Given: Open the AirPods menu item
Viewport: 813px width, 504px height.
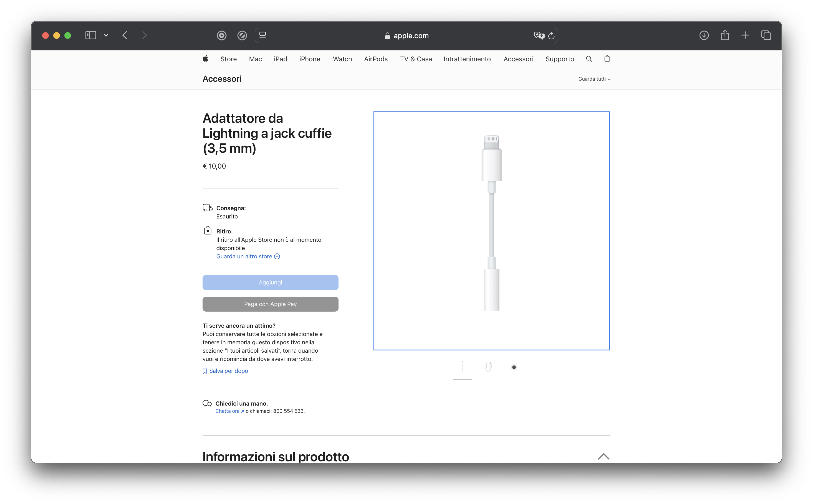Looking at the screenshot, I should point(376,59).
